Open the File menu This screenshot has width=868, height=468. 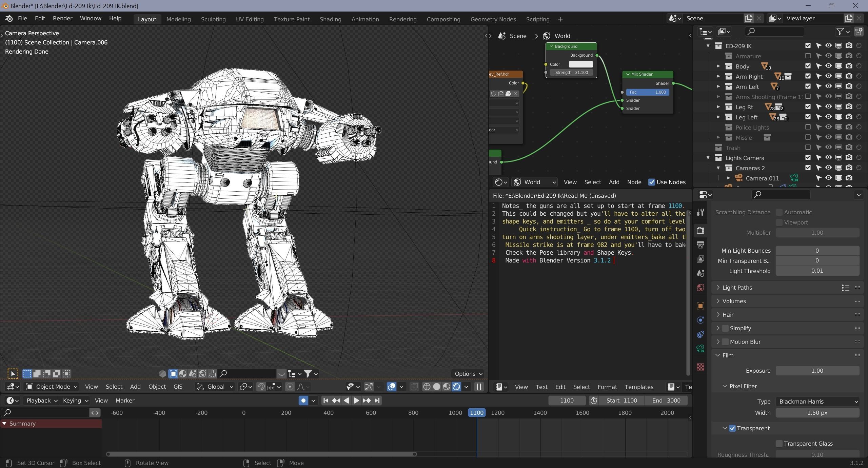click(22, 18)
